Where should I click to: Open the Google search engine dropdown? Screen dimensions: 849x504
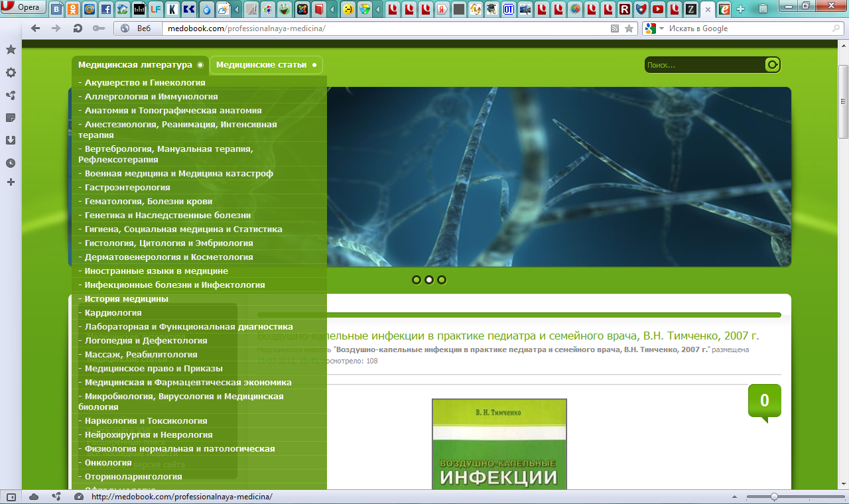[x=655, y=29]
